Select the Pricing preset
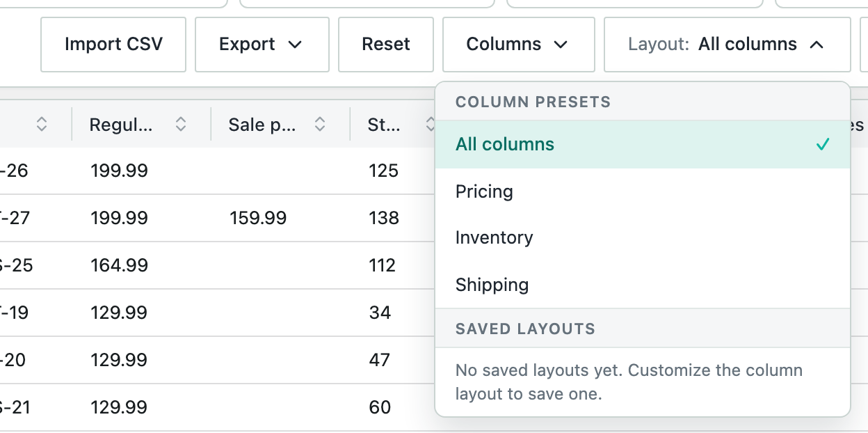The image size is (868, 433). (x=643, y=191)
